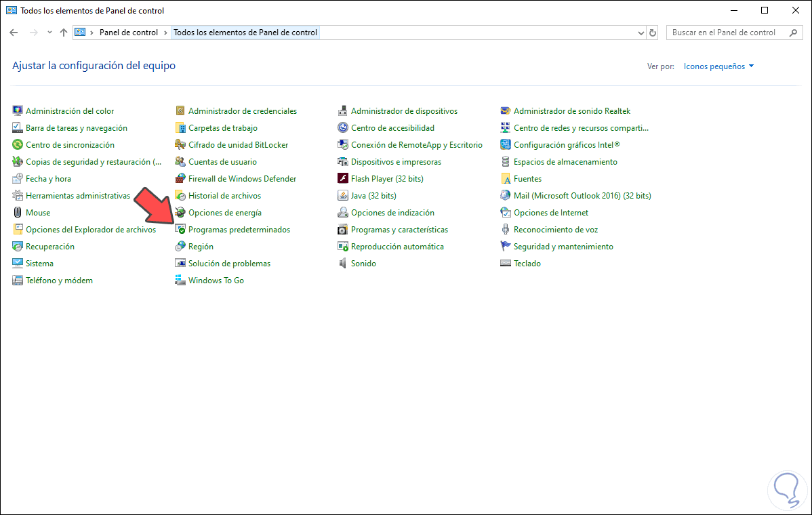Viewport: 812px width, 515px height.
Task: Open the Cuentas de usuario icon
Action: coord(180,162)
